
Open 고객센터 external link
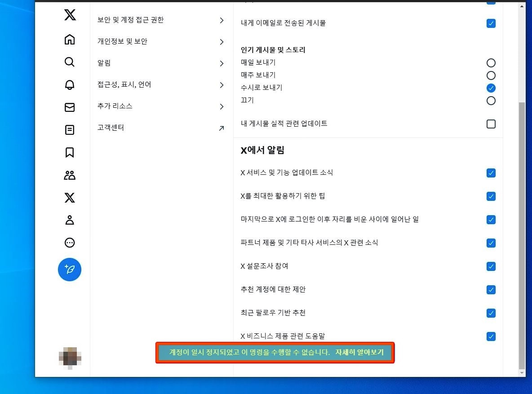pos(161,128)
